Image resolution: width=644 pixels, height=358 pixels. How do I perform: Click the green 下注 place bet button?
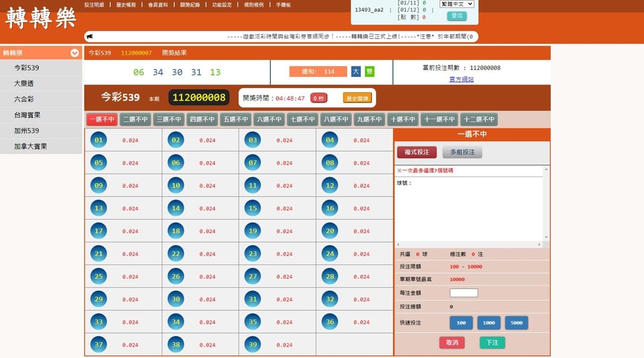pos(492,342)
